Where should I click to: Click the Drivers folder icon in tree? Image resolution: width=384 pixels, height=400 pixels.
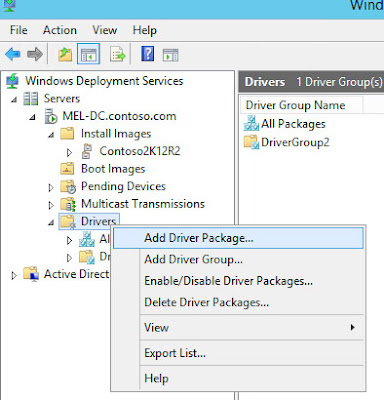tap(68, 221)
